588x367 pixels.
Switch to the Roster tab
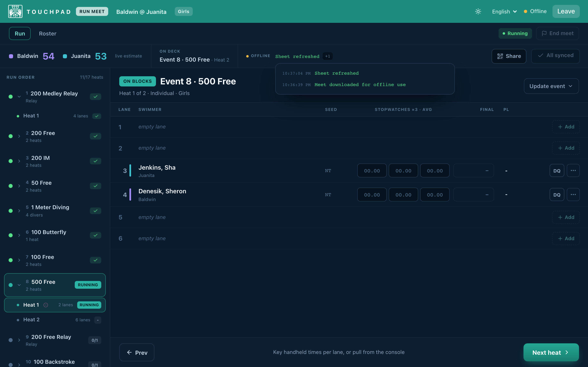(x=48, y=33)
